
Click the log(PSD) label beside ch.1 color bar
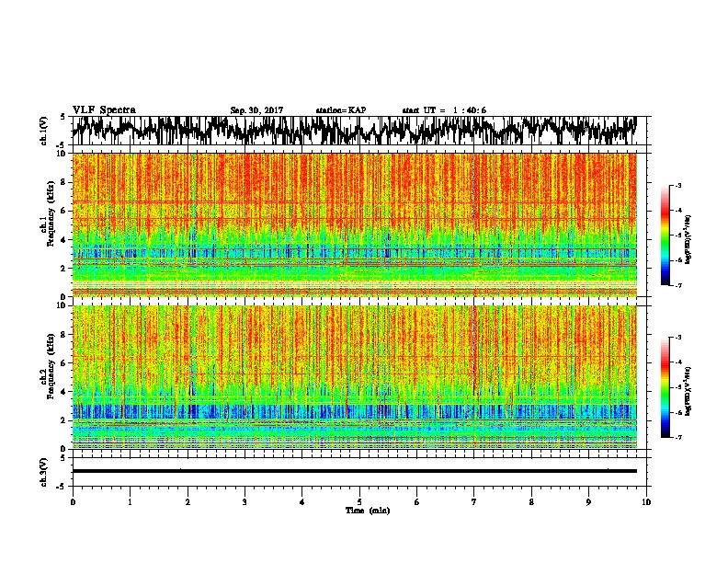coord(688,240)
